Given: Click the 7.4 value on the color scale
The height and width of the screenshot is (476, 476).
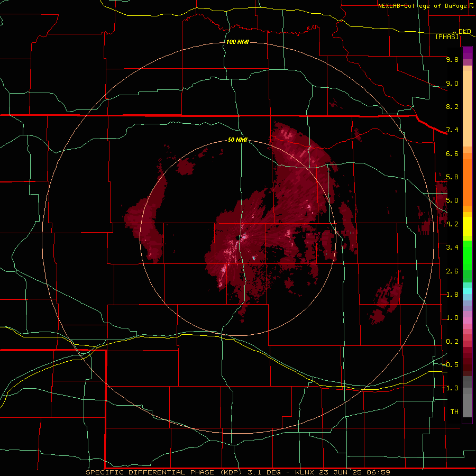Looking at the screenshot, I should click(x=452, y=130).
